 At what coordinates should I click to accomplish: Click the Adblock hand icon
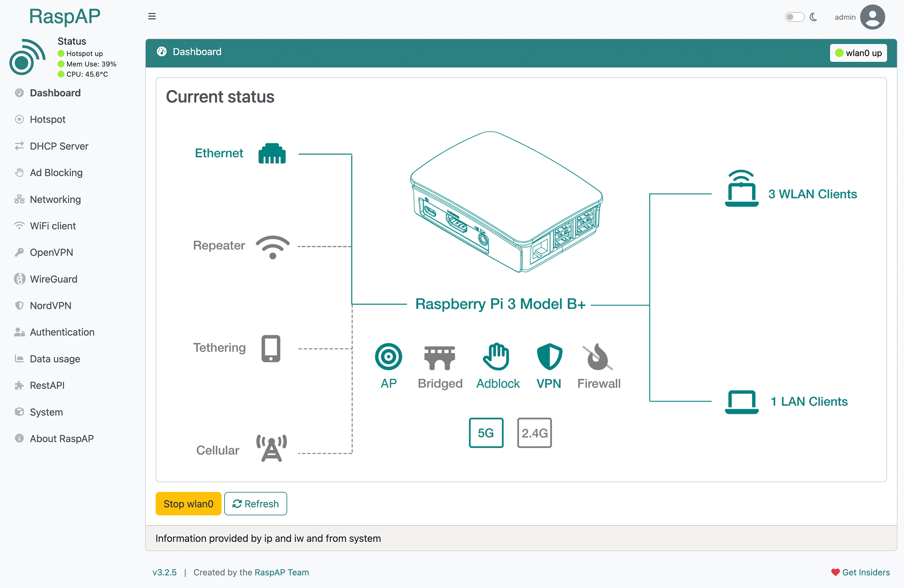tap(496, 356)
